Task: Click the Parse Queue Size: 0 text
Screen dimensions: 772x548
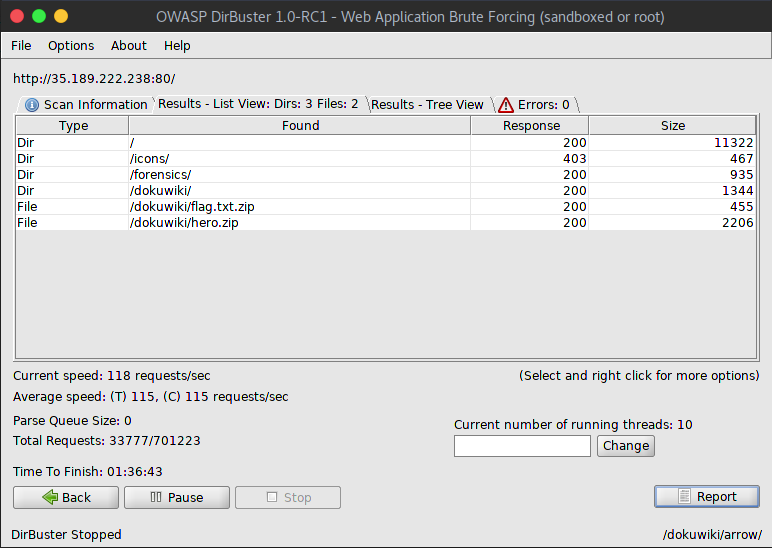Action: (x=72, y=421)
